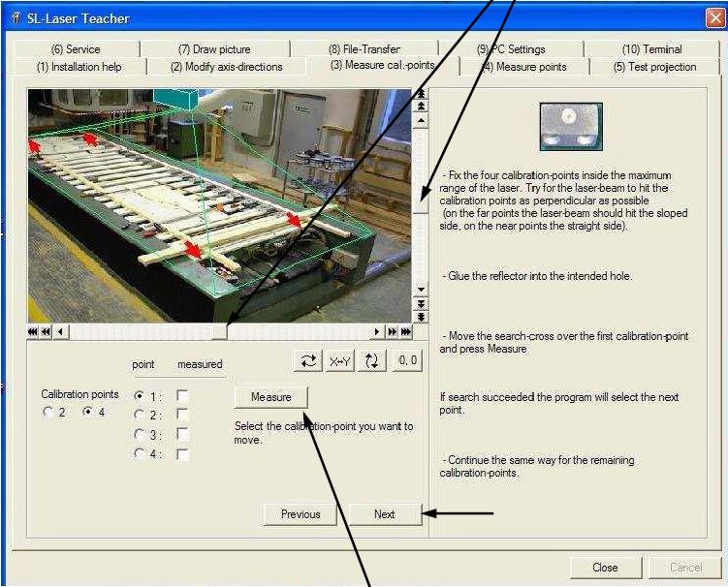Tick the measured checkbox for point 2
Image resolution: width=728 pixels, height=587 pixels.
182,416
